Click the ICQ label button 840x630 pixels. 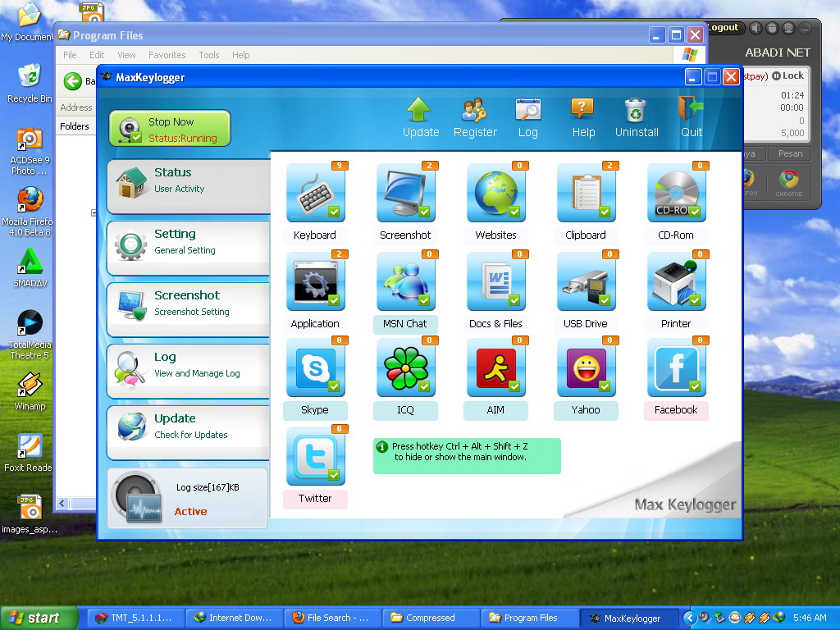[x=405, y=410]
